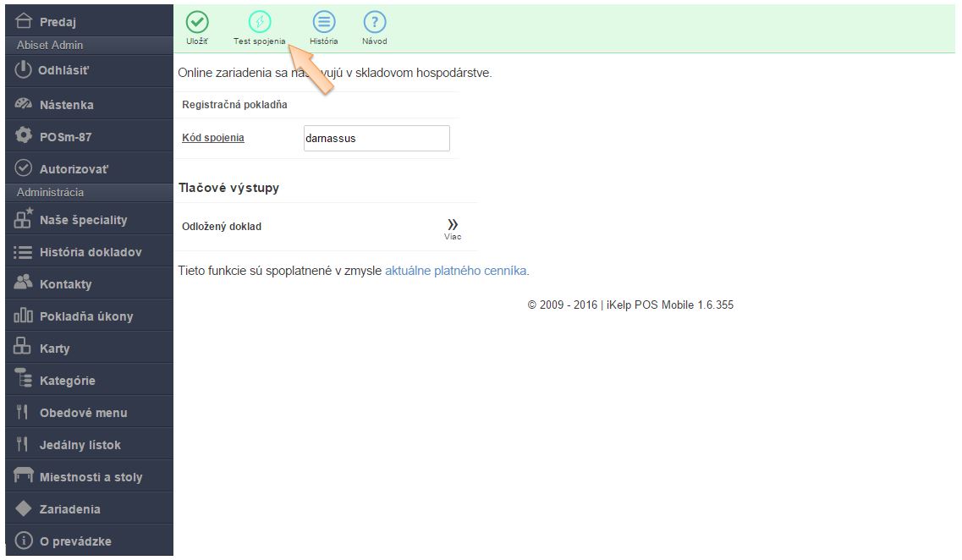Open Pokladňa úkony section

pos(85,316)
